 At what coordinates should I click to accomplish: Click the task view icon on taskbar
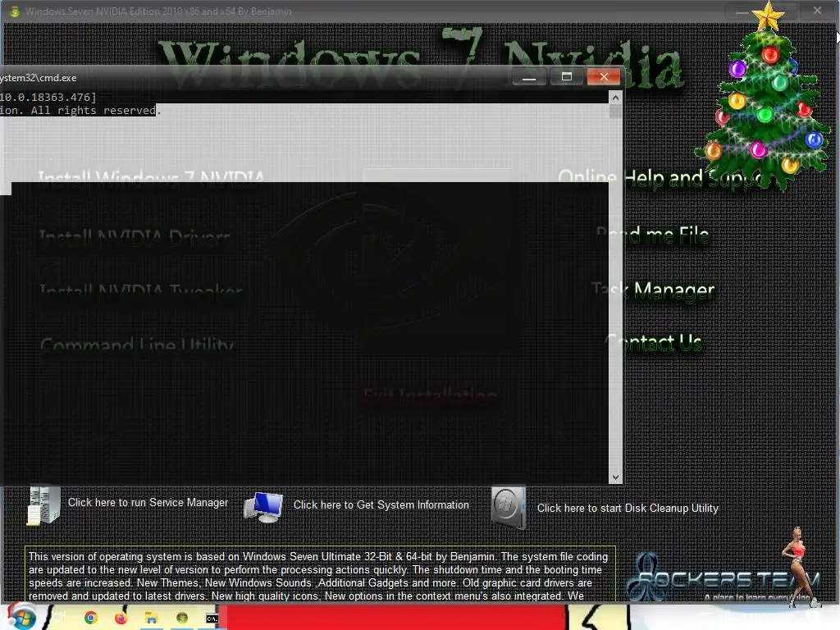59,618
